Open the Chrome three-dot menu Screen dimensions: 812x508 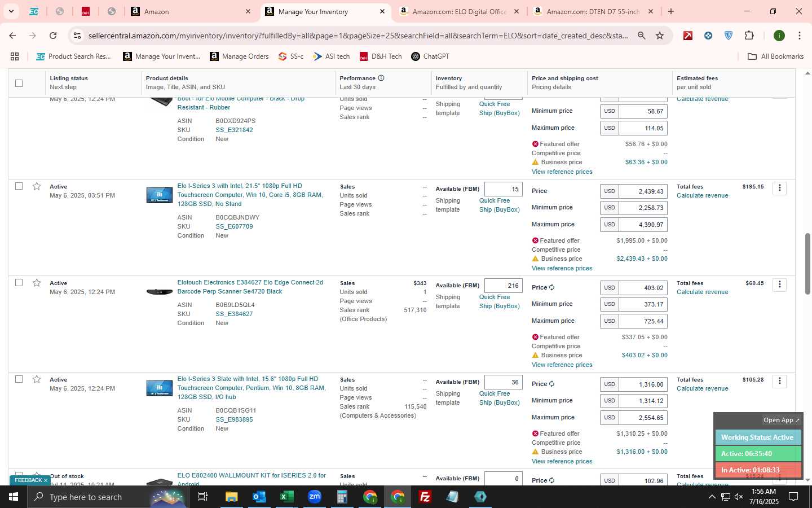pyautogui.click(x=799, y=36)
